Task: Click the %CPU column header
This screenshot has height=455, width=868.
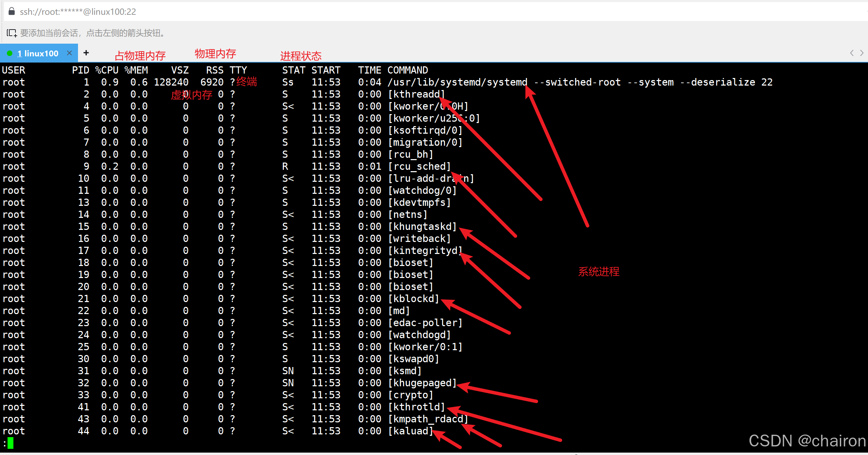Action: pos(107,70)
